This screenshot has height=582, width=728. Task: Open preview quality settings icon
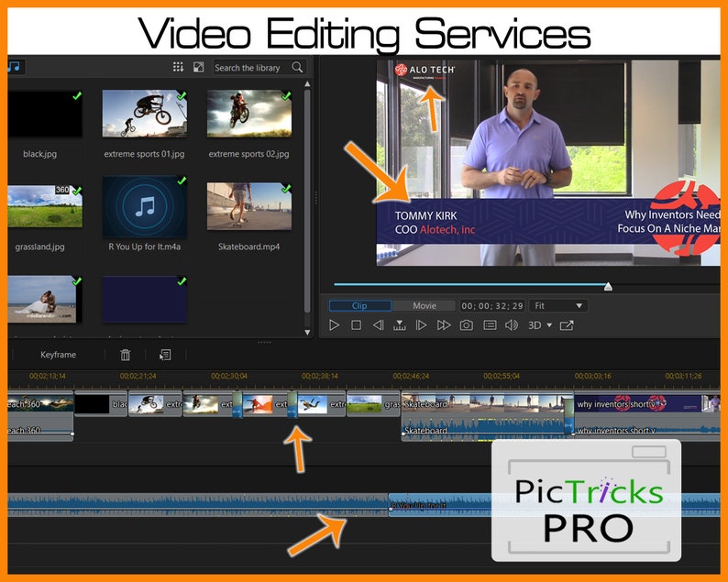click(x=490, y=325)
